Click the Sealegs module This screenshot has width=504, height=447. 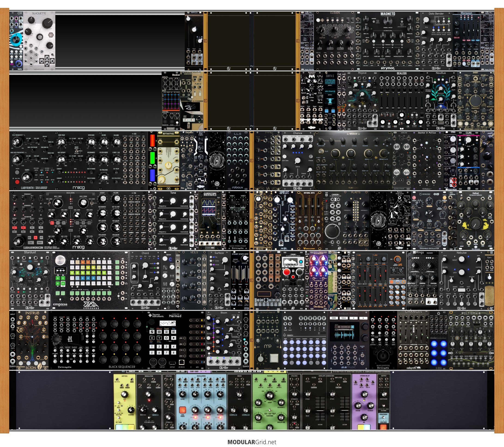tap(401, 101)
